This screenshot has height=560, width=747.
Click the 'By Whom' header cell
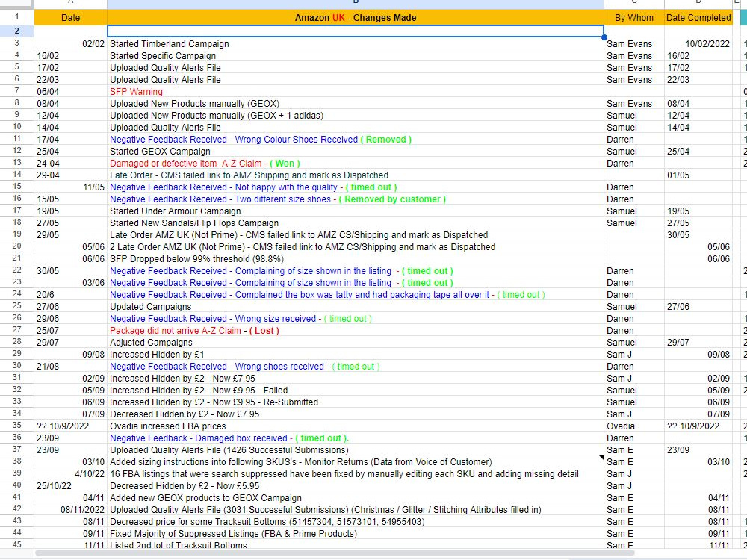[x=634, y=18]
